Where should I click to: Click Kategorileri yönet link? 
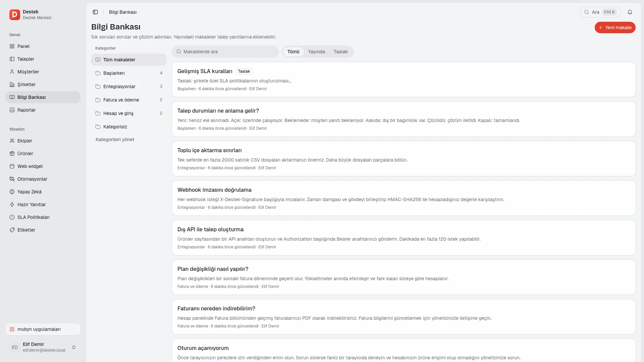click(115, 139)
